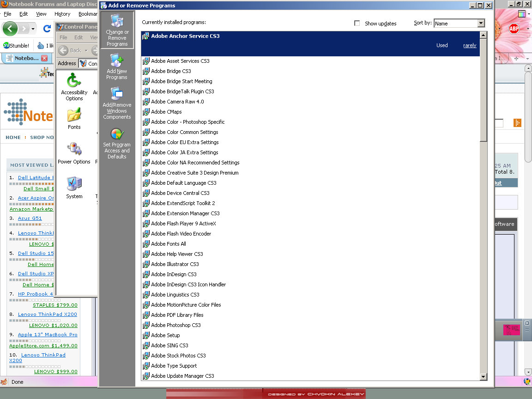Close the Notebook Forums browser tab

[44, 58]
